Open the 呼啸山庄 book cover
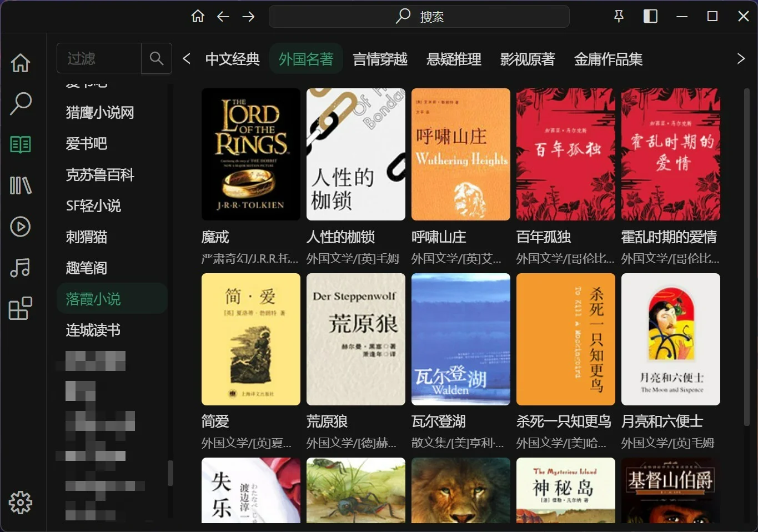This screenshot has height=532, width=758. pyautogui.click(x=461, y=154)
